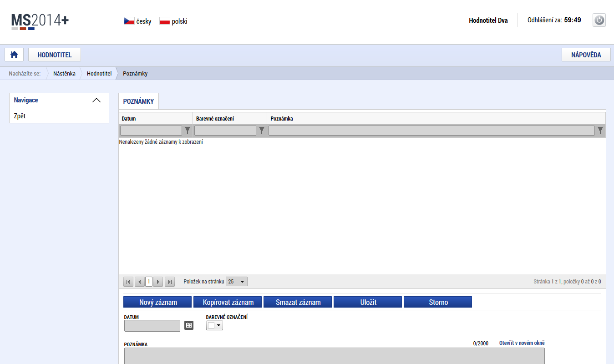Sort by the Poznámka column header
This screenshot has width=614, height=364.
click(436, 118)
